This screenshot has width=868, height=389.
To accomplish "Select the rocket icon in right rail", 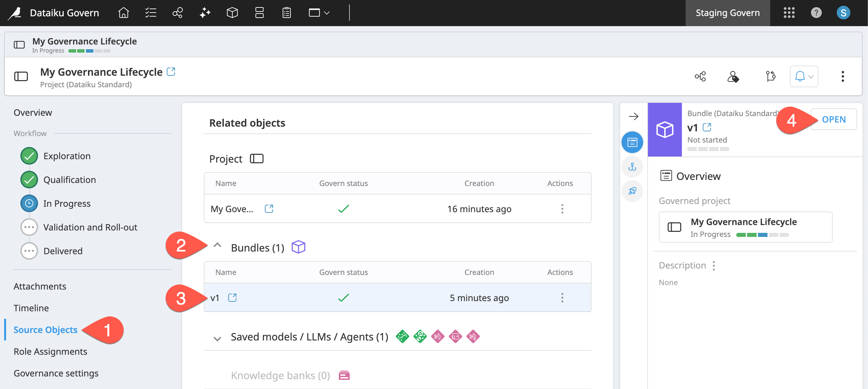I will (x=632, y=191).
